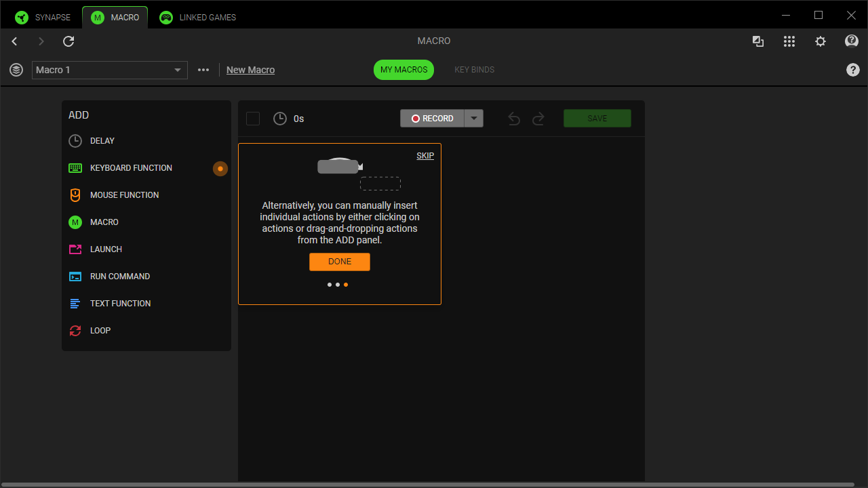Add a Keyboard Function action
The width and height of the screenshot is (868, 488).
click(131, 168)
